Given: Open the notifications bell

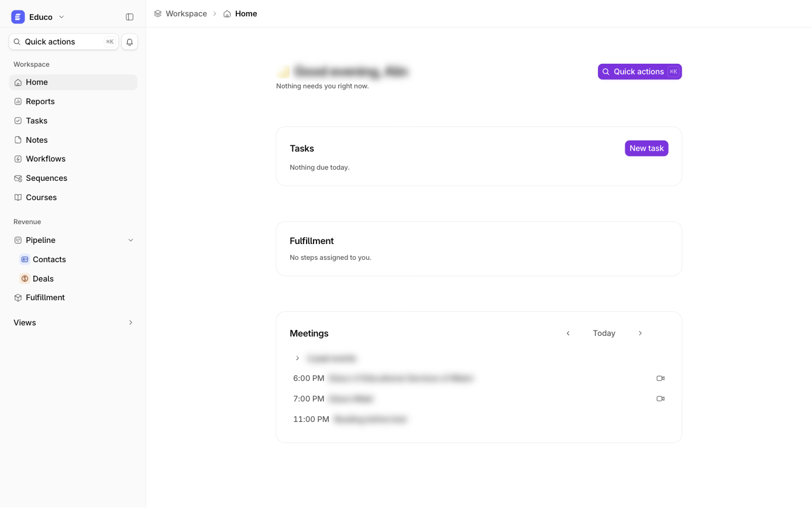Looking at the screenshot, I should (130, 42).
